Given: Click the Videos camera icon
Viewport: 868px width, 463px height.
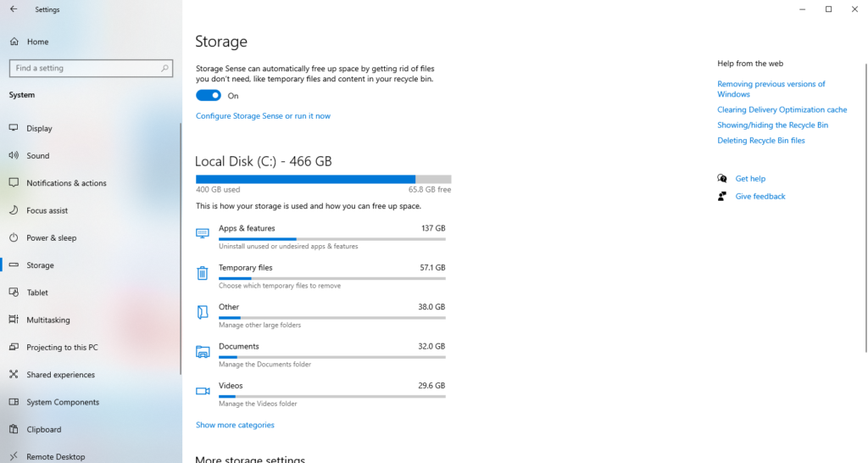Looking at the screenshot, I should (x=203, y=391).
